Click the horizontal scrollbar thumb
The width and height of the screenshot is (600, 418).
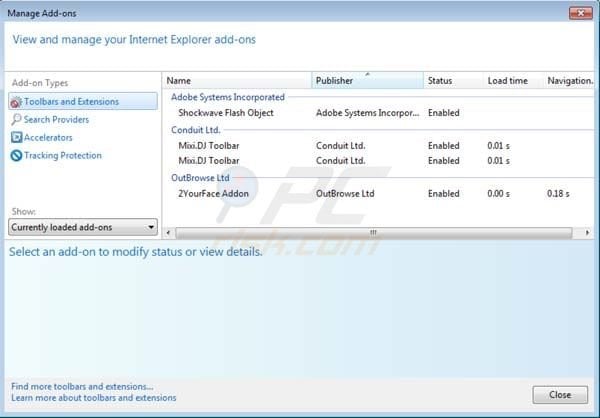(x=373, y=232)
